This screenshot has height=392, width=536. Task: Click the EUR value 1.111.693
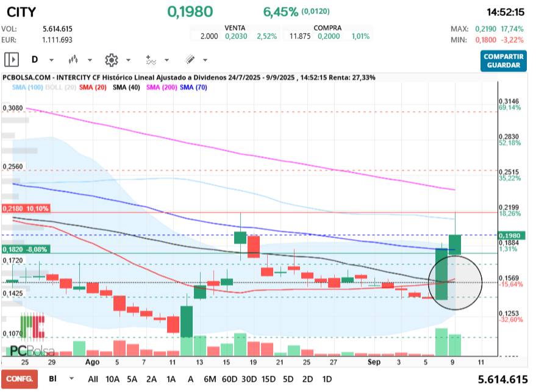pos(57,40)
